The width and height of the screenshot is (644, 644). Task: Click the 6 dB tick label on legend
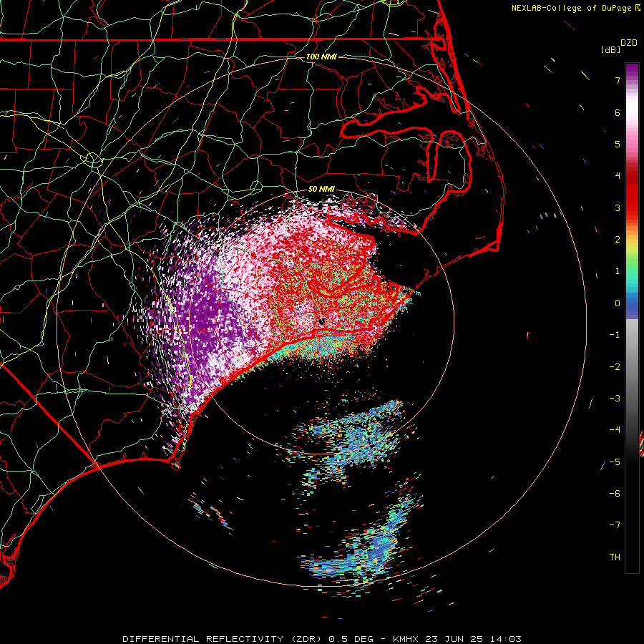pos(618,112)
